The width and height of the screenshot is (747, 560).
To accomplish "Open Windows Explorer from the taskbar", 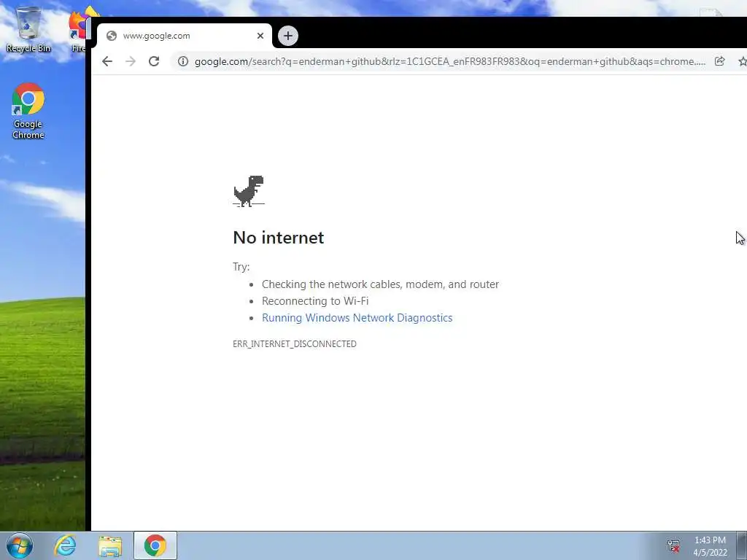I will pos(110,545).
